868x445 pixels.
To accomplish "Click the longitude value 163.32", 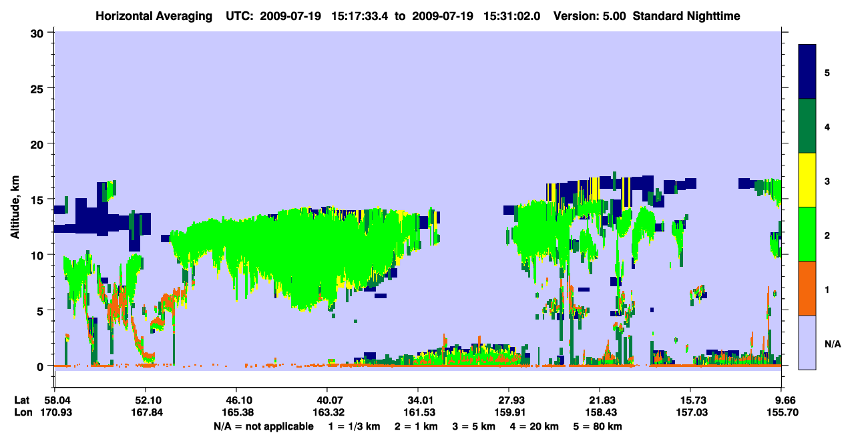I will tap(327, 412).
